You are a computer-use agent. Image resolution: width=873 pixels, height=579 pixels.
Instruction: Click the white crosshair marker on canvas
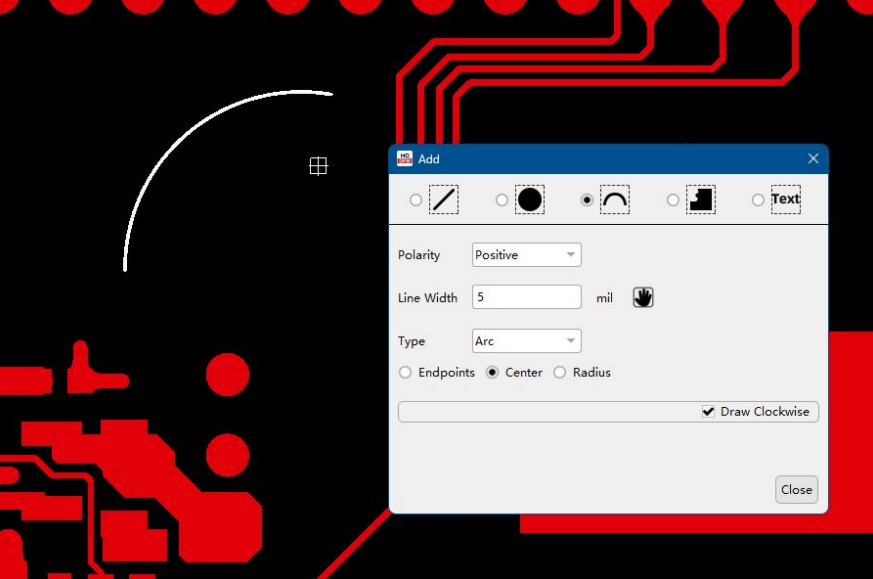pos(318,166)
